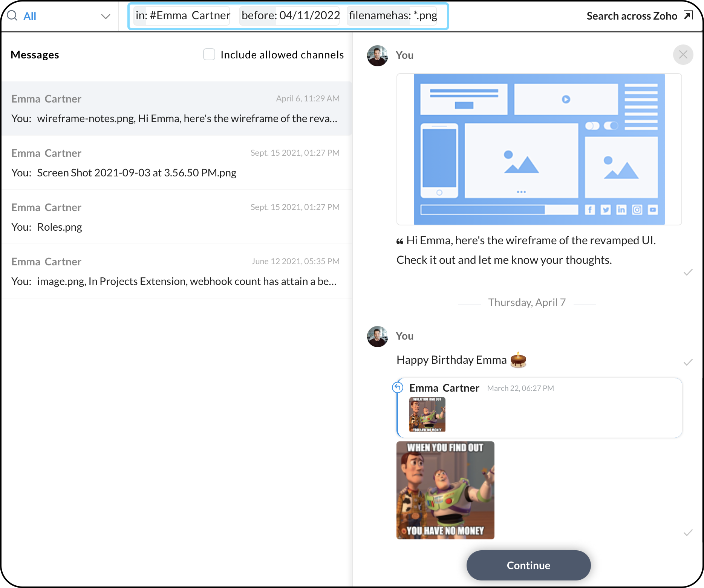
Task: Open the Roles.png search result
Action: click(176, 217)
